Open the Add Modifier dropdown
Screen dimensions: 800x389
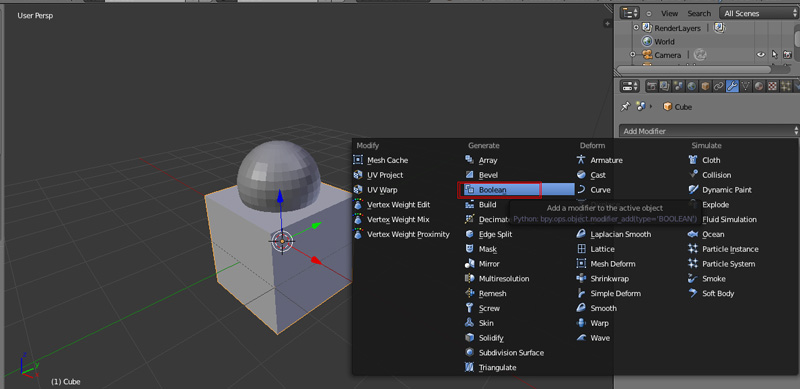(x=709, y=131)
